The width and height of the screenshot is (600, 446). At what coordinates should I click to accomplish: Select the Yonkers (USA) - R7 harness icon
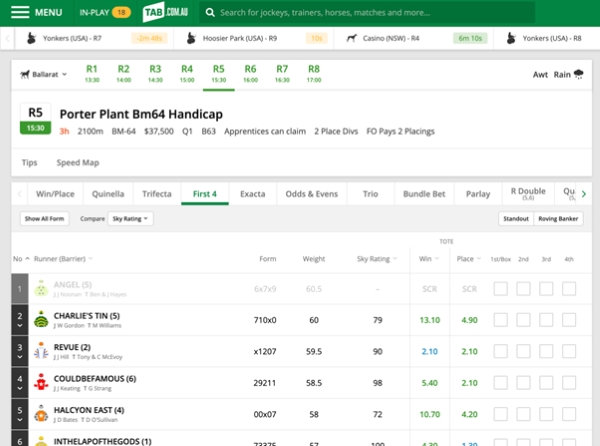pyautogui.click(x=32, y=38)
